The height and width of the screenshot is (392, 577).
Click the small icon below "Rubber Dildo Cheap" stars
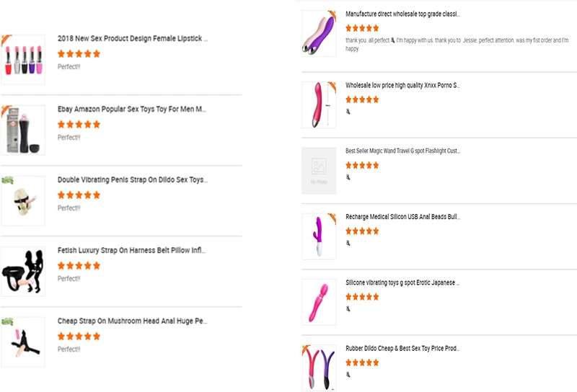348,375
